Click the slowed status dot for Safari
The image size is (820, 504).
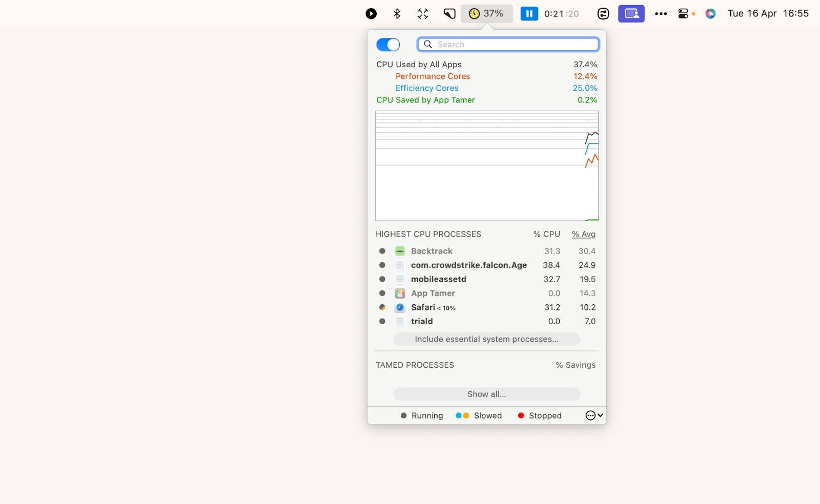pyautogui.click(x=382, y=307)
